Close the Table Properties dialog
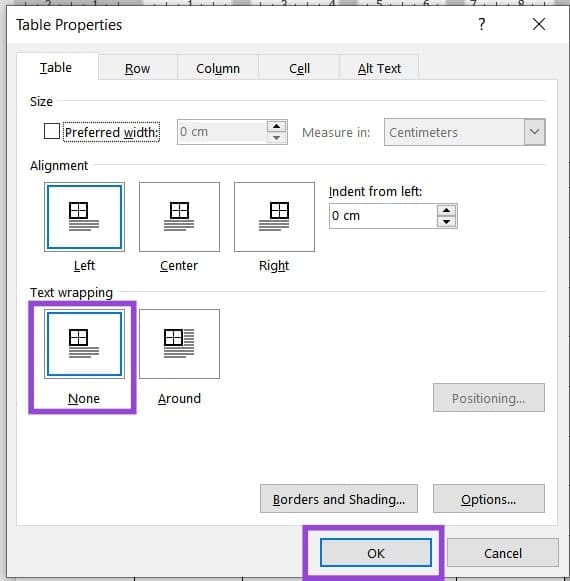The width and height of the screenshot is (570, 581). [538, 24]
